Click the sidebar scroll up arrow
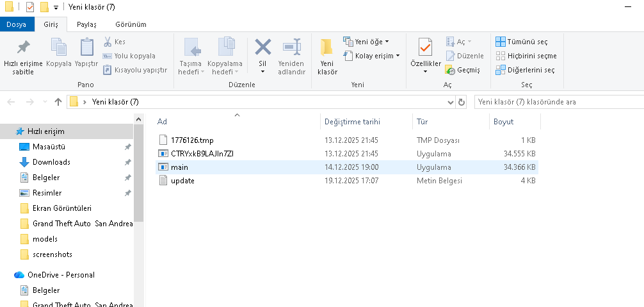The width and height of the screenshot is (644, 307). click(138, 119)
